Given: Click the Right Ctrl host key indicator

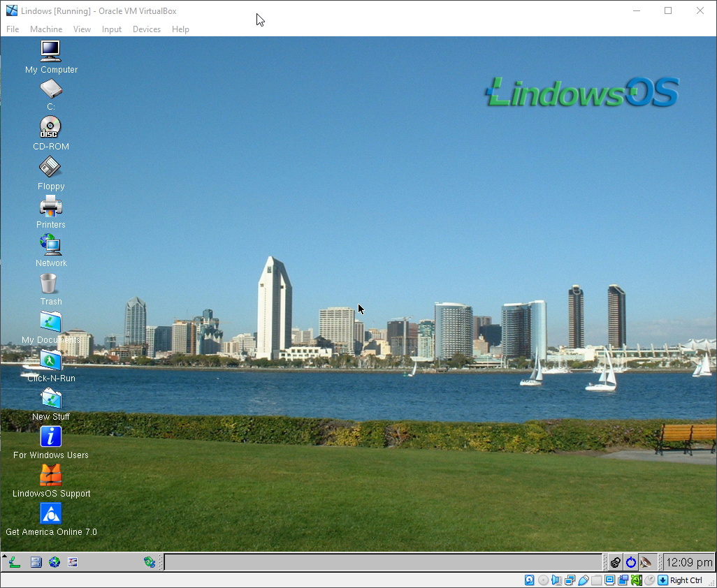Looking at the screenshot, I should click(686, 580).
